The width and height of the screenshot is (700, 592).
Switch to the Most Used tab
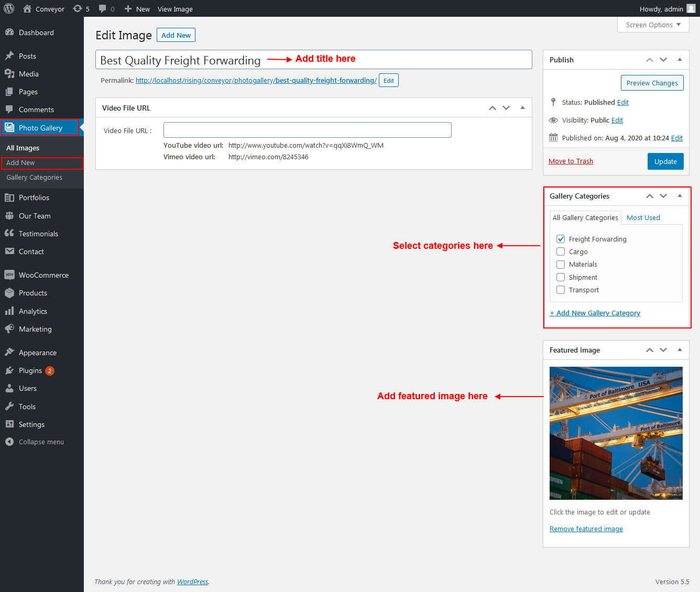[x=643, y=217]
